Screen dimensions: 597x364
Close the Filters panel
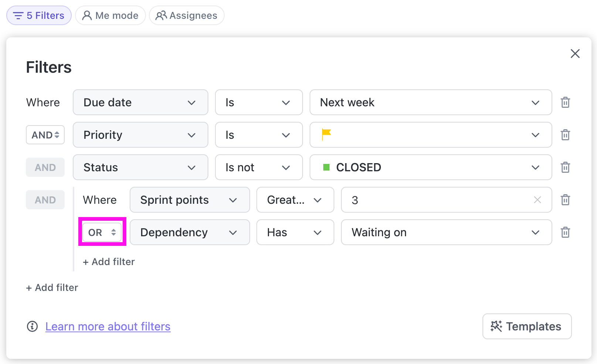pyautogui.click(x=575, y=54)
